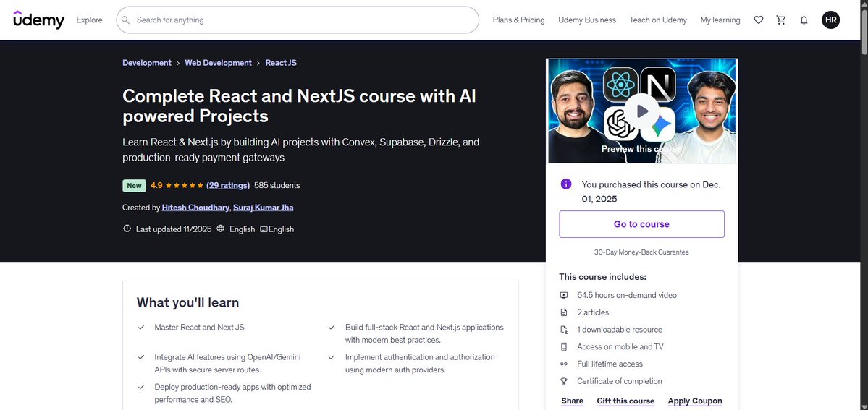The width and height of the screenshot is (868, 410).
Task: Click the 1 downloadable resource text
Action: [620, 330]
